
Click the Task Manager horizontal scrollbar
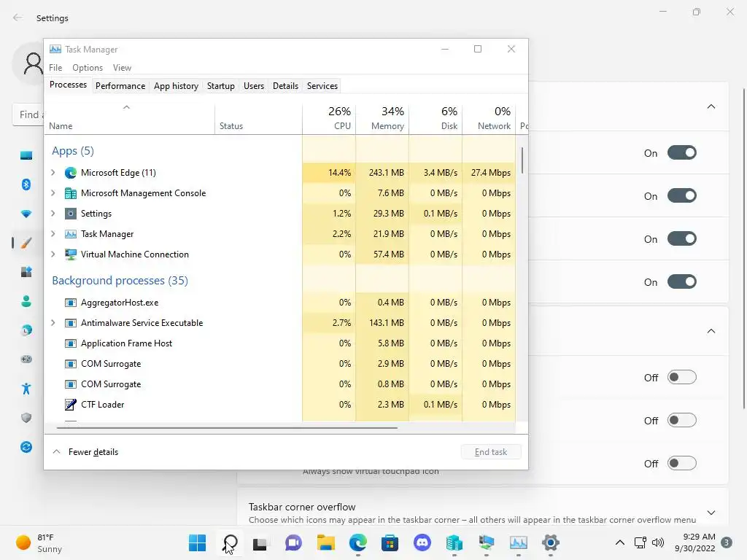point(227,428)
